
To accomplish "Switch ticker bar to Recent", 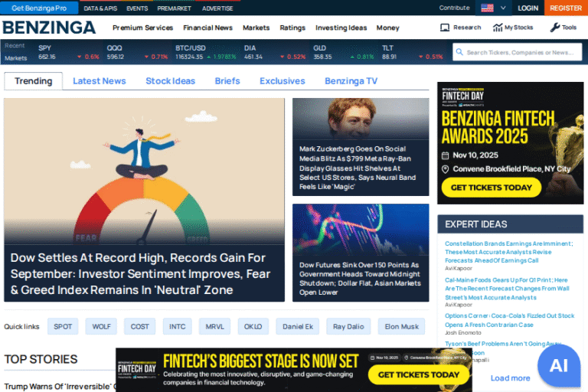I will click(x=15, y=46).
